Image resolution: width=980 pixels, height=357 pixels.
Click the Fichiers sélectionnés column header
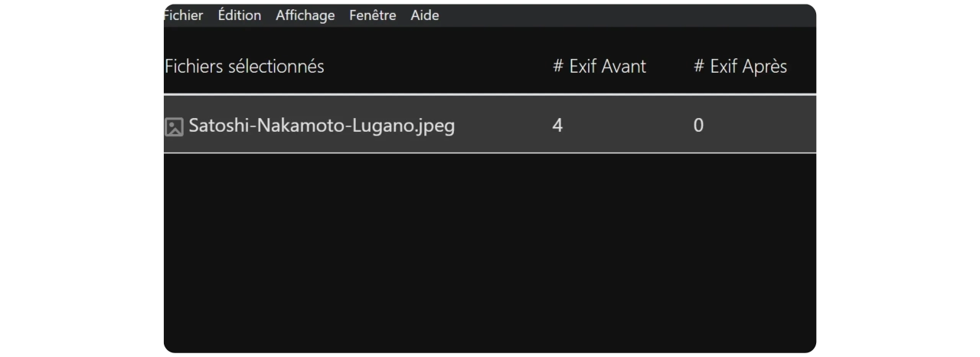tap(244, 67)
